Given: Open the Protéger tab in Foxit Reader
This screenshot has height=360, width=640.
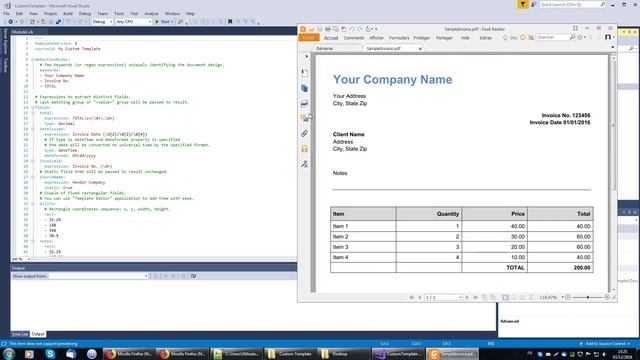Looking at the screenshot, I should pos(422,38).
